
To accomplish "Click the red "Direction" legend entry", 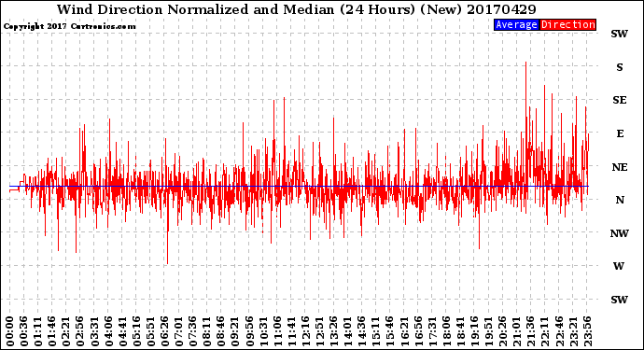I will point(567,24).
